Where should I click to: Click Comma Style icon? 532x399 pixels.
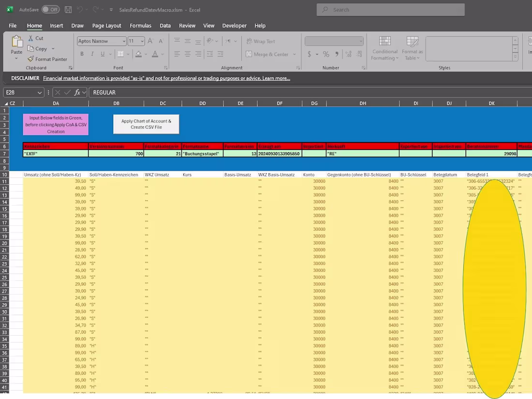pos(337,54)
